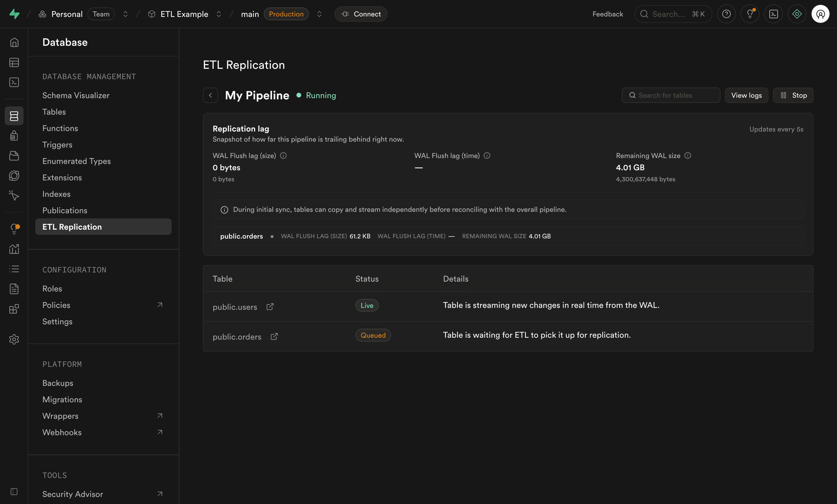The width and height of the screenshot is (837, 504).
Task: Open Project Settings gear icon
Action: (x=14, y=339)
